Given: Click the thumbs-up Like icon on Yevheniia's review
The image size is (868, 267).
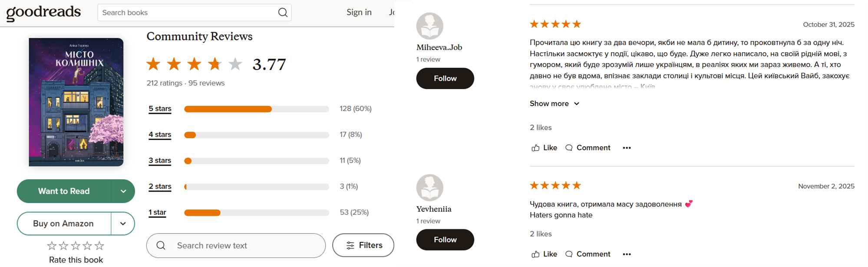Looking at the screenshot, I should coord(535,254).
